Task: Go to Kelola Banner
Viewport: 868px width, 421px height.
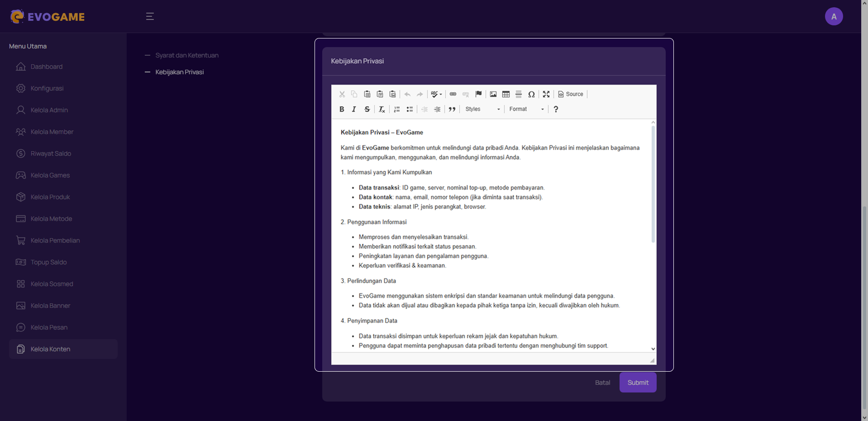Action: (63, 306)
